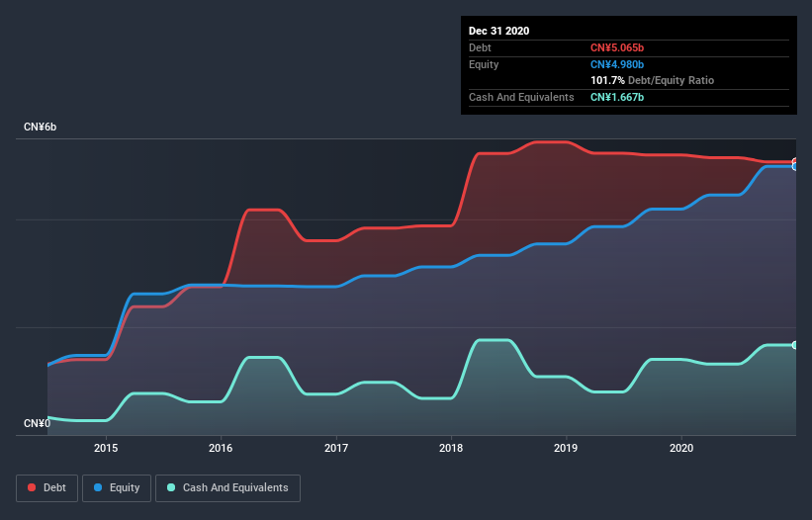Click the tooltip Cash And Equivalents label
This screenshot has height=520, width=812.
pos(521,97)
